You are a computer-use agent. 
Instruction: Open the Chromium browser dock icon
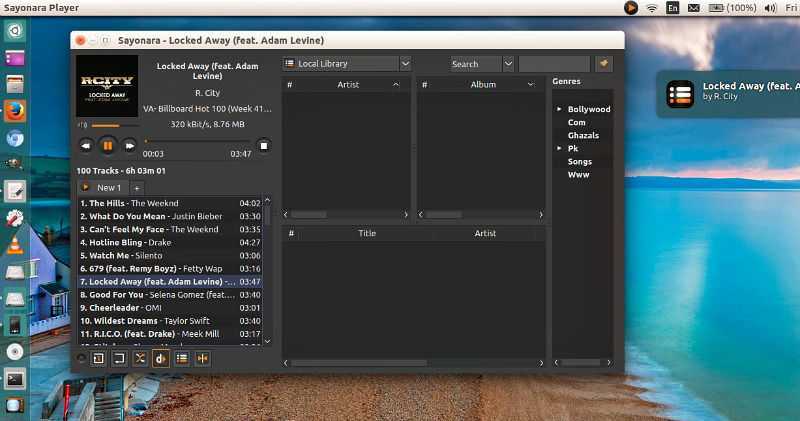(x=15, y=138)
